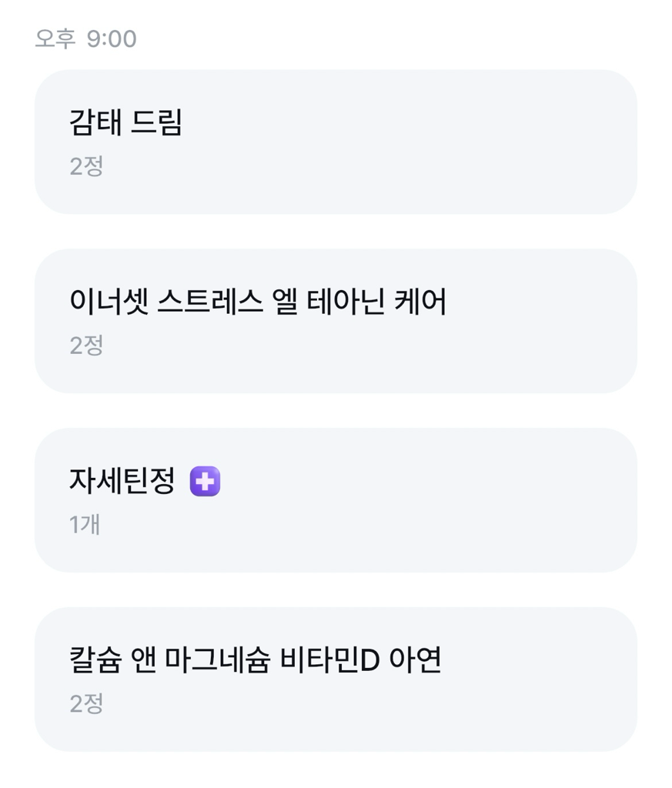This screenshot has width=672, height=788.
Task: Click the purple medical cross icon
Action: (205, 482)
